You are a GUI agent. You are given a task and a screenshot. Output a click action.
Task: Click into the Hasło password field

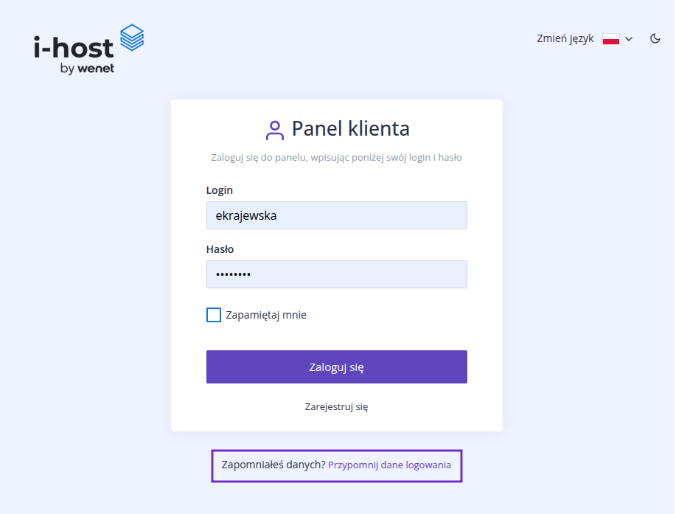(337, 274)
